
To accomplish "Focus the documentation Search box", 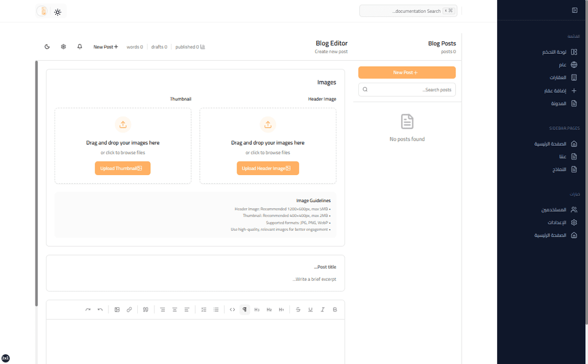I will pos(408,11).
